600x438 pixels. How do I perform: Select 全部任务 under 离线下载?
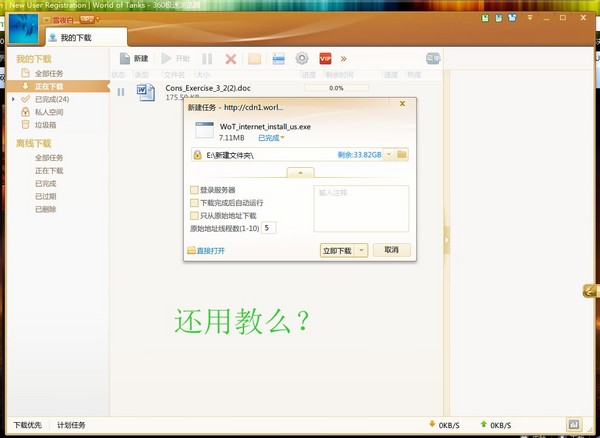49,158
